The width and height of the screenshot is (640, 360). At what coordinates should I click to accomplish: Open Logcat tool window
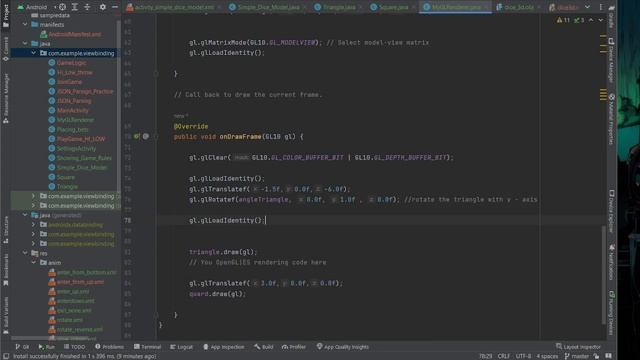181,347
